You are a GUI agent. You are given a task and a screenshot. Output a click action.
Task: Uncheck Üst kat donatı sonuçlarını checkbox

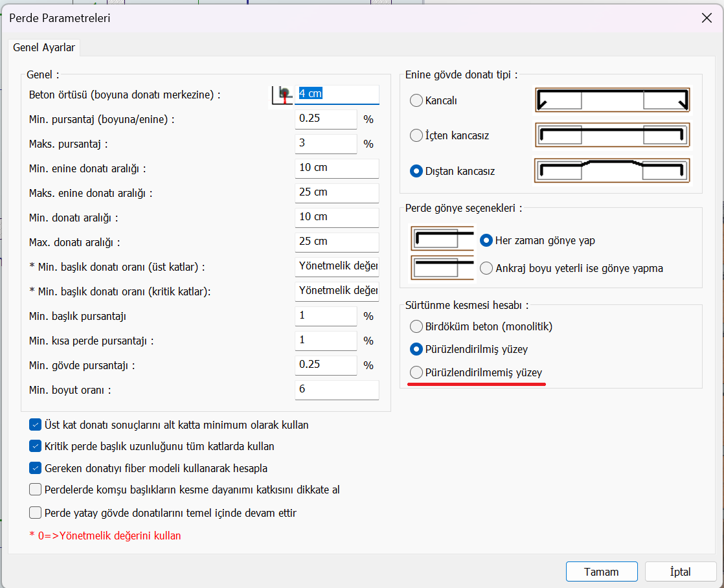pos(36,425)
